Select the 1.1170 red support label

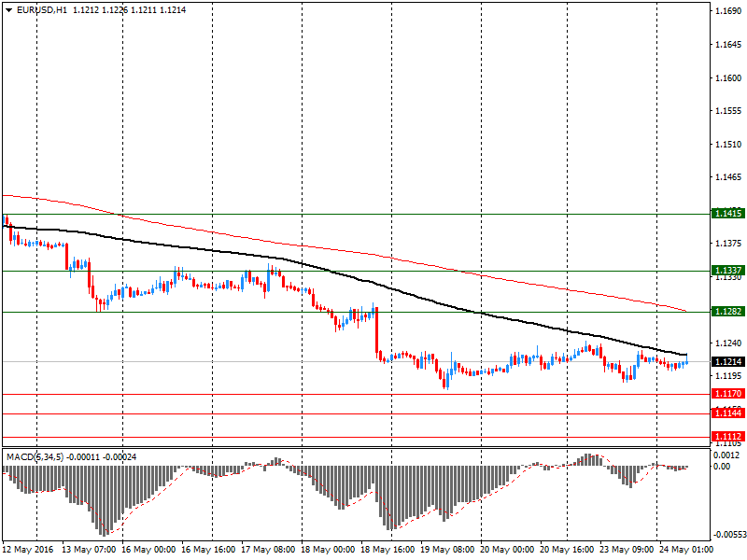728,394
